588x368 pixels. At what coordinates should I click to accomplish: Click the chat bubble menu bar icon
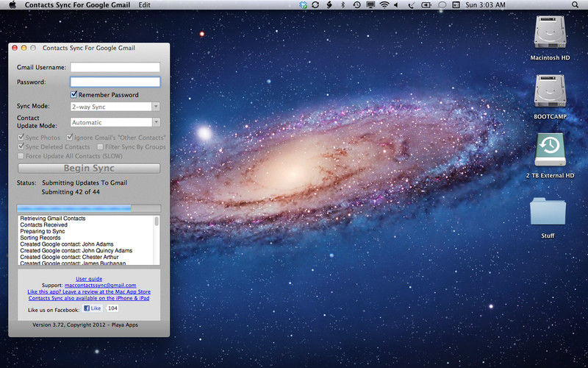click(x=442, y=5)
